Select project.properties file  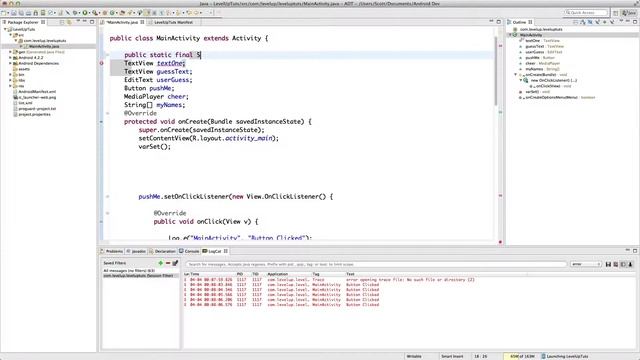tap(34, 115)
